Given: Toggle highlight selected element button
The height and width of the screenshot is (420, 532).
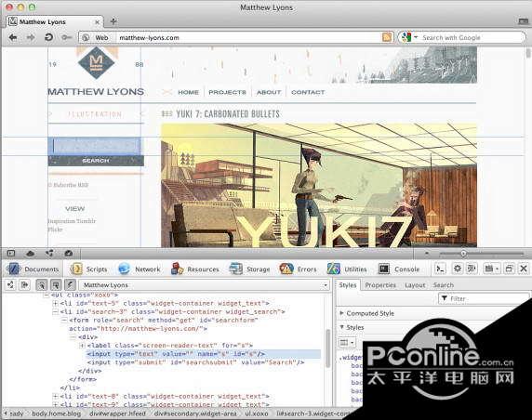Looking at the screenshot, I should (56, 284).
